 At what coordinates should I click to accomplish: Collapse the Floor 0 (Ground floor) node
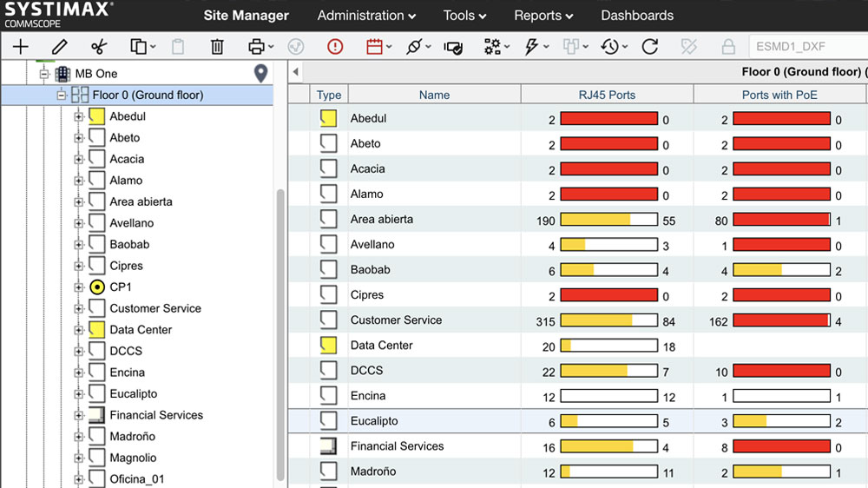pos(62,95)
